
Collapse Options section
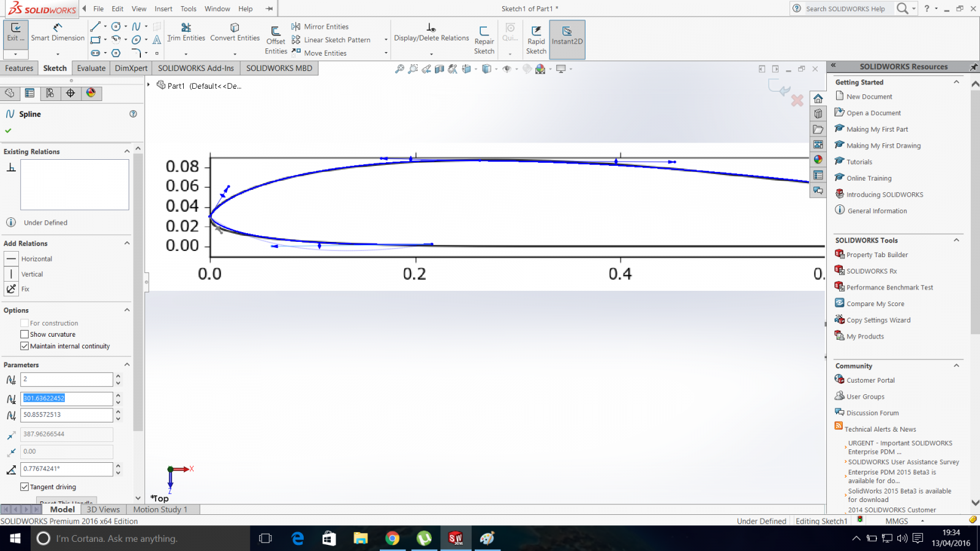(127, 310)
